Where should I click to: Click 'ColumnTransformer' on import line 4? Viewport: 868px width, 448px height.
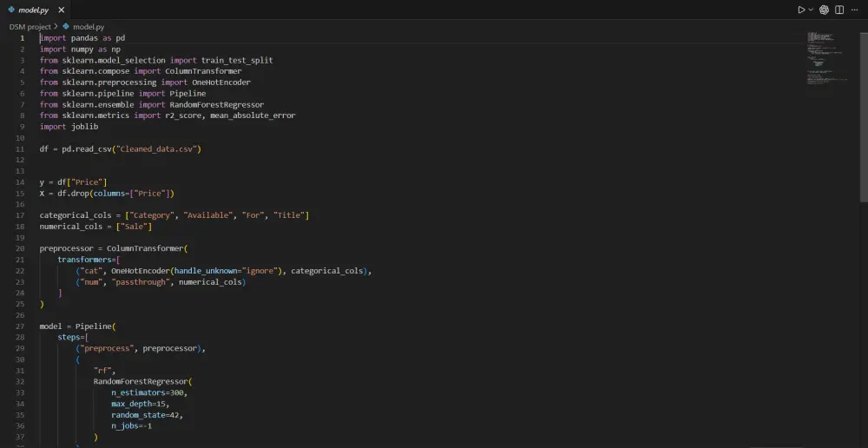203,71
